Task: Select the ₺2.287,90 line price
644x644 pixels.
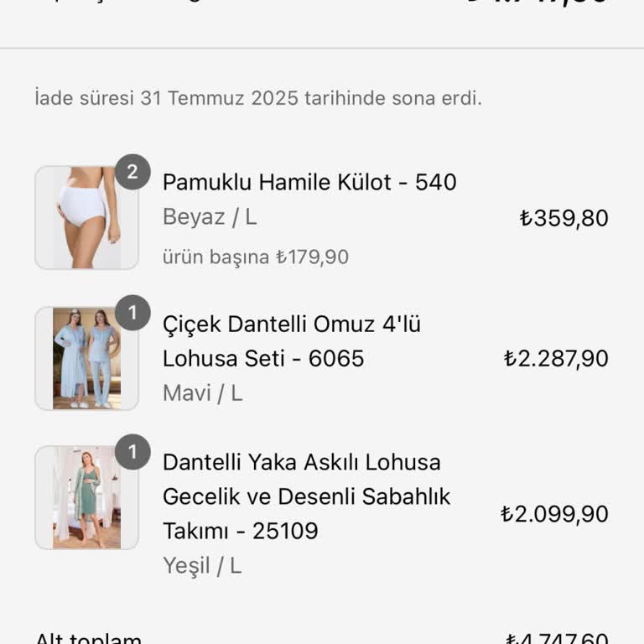Action: point(556,359)
